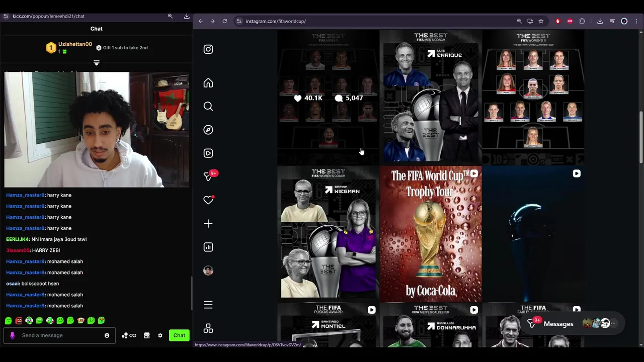644x362 pixels.
Task: Open browser downloads icon
Action: (600, 21)
